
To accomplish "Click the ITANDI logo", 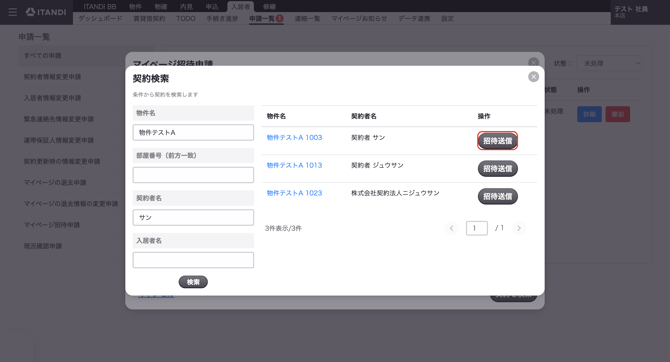I will [46, 12].
